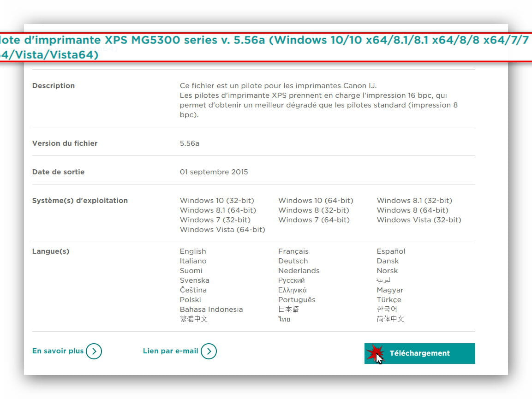The image size is (532, 399).
Task: Click Čeština in the language list
Action: coord(193,290)
